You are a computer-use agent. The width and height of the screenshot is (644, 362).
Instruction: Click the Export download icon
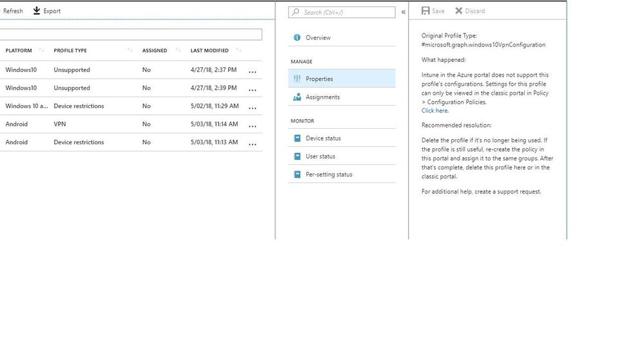[x=37, y=11]
